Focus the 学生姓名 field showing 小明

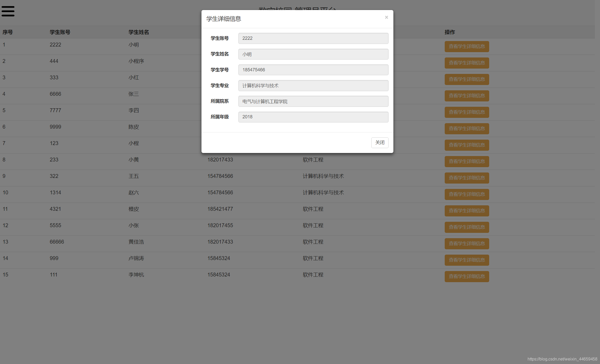(x=313, y=54)
